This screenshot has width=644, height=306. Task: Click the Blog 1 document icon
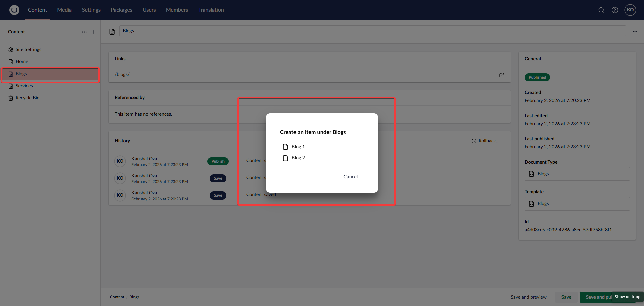coord(285,147)
